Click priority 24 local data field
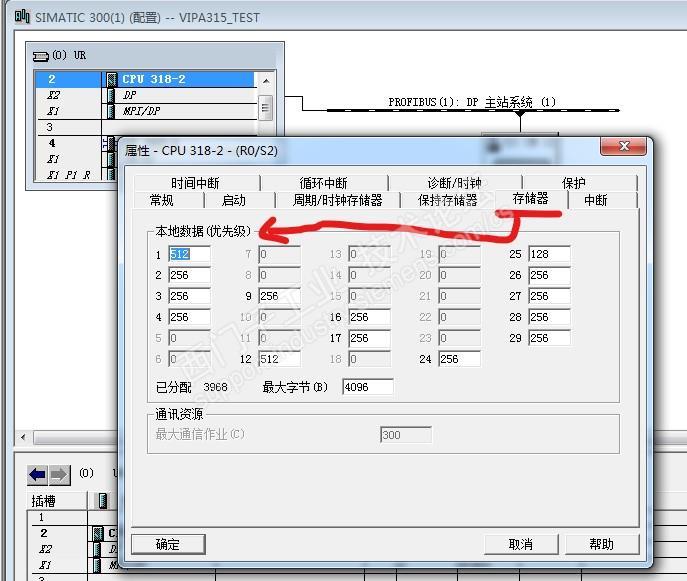Image resolution: width=687 pixels, height=581 pixels. (460, 359)
